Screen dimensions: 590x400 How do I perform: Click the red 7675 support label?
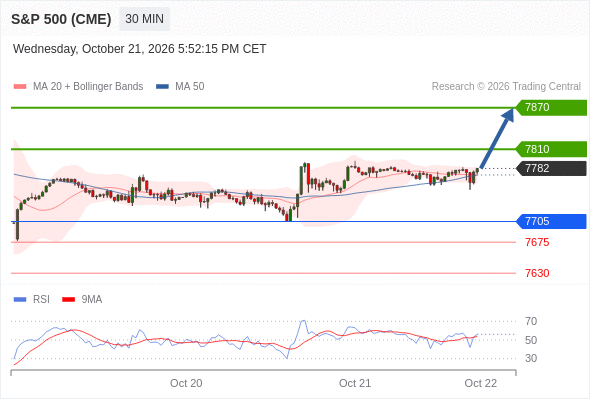click(x=537, y=242)
